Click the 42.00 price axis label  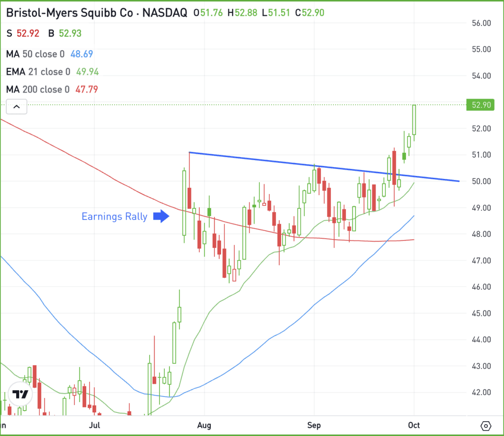[x=481, y=393]
